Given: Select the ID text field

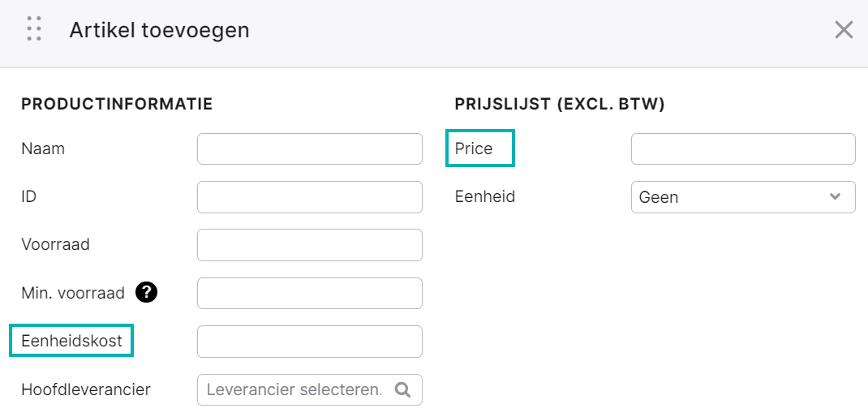Looking at the screenshot, I should (309, 196).
